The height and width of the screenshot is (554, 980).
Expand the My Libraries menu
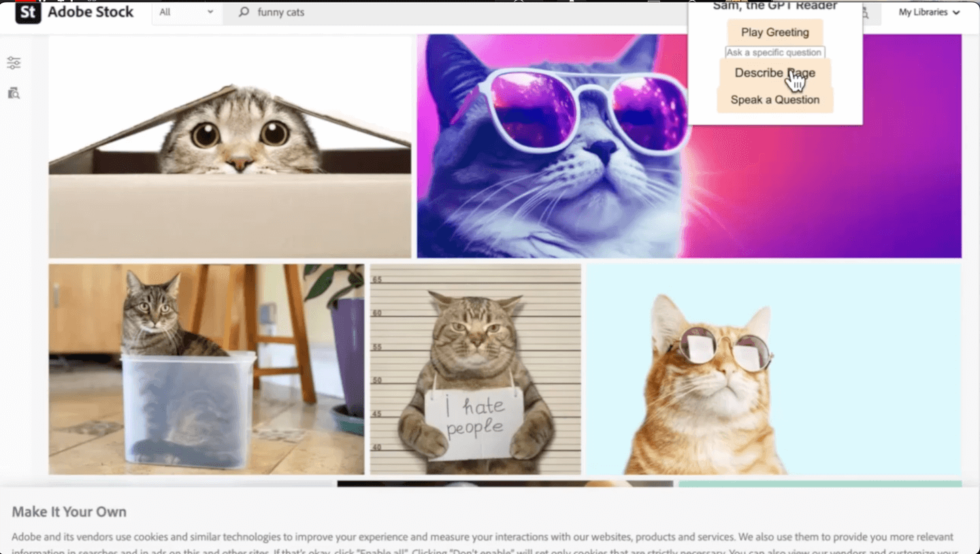(928, 12)
